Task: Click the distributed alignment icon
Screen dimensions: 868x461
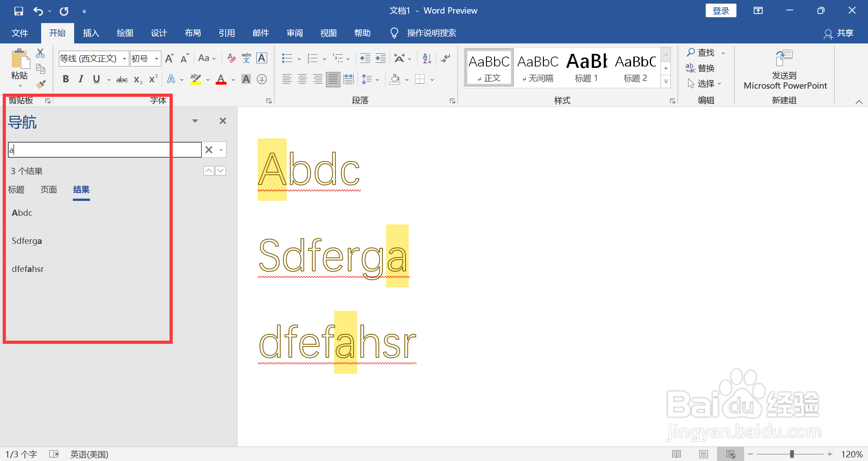Action: click(x=349, y=80)
